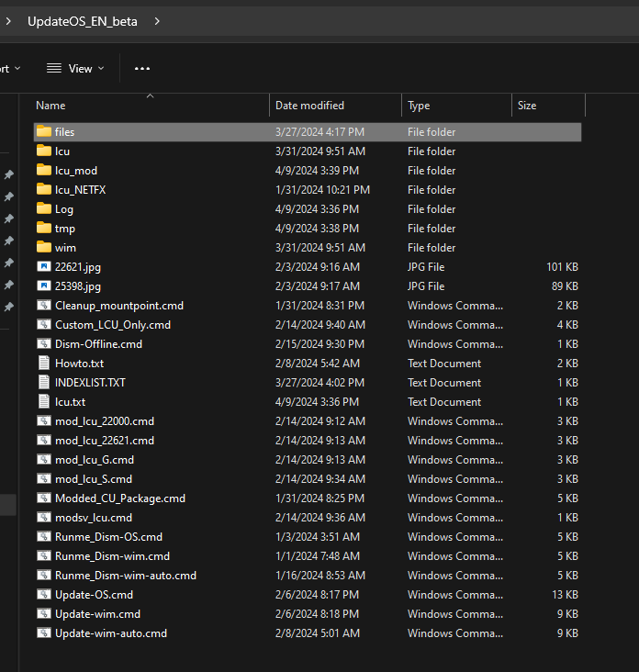The width and height of the screenshot is (639, 672).
Task: Expand the chevron before UpdateOS_EN_beta
Action: 8,21
